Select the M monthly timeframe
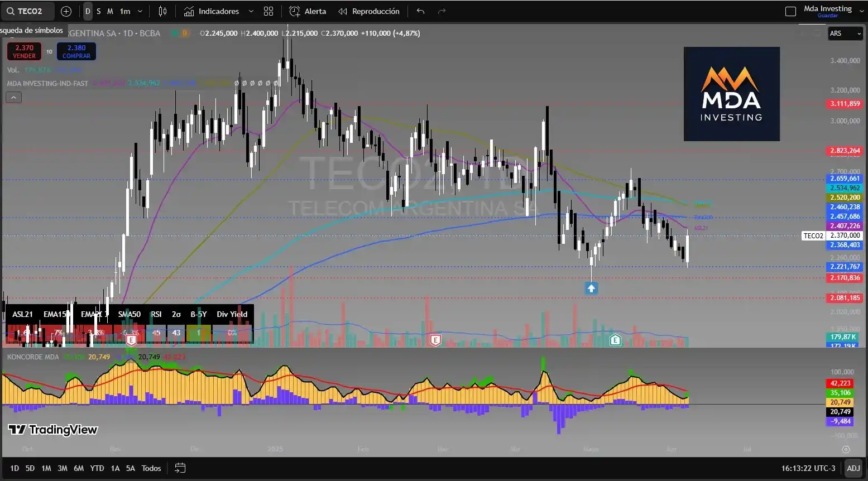This screenshot has width=868, height=481. coord(110,11)
